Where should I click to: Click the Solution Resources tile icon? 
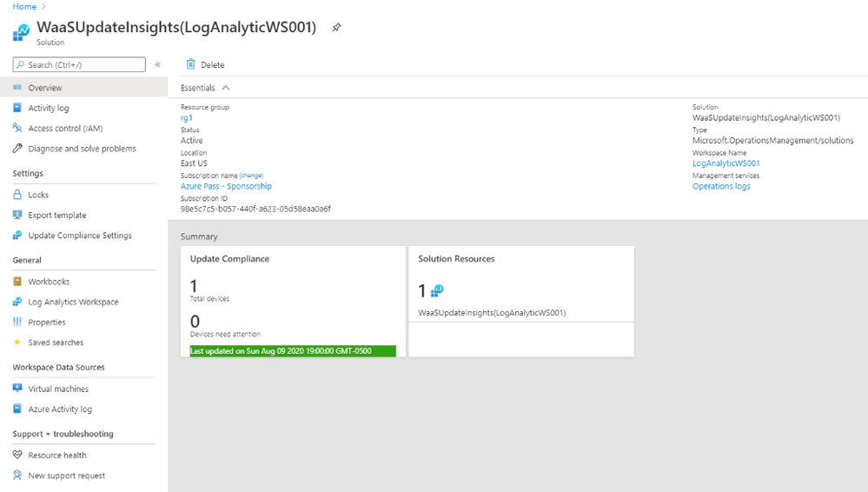click(437, 290)
